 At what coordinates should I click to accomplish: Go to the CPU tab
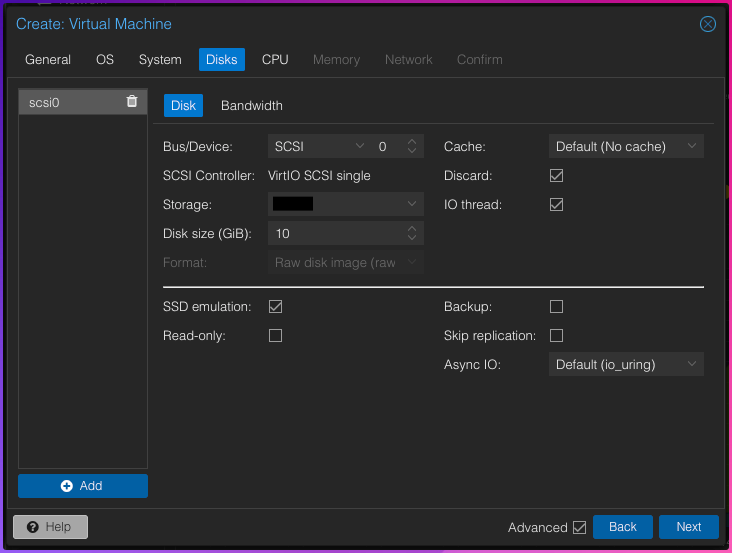275,60
